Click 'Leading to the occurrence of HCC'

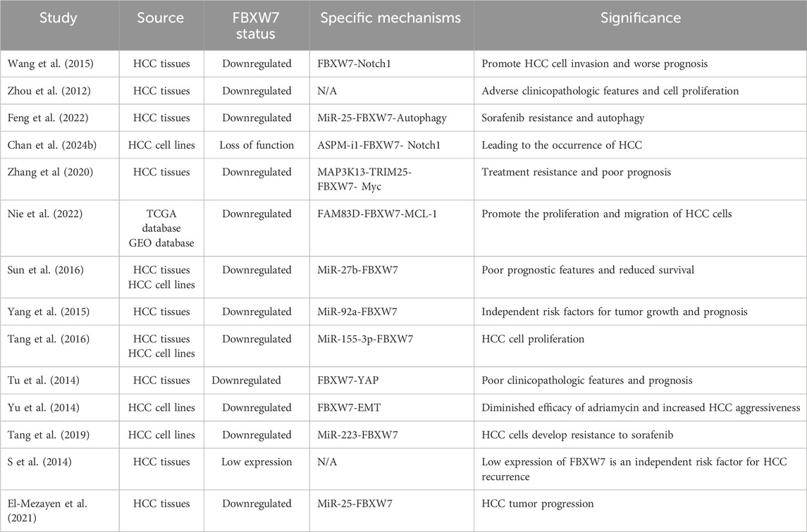pos(562,145)
